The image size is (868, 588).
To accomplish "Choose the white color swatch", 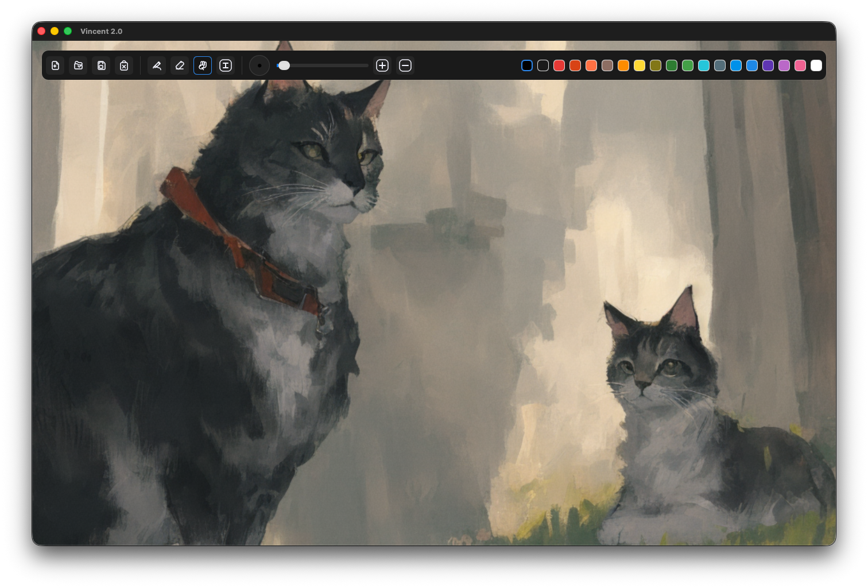I will (816, 65).
